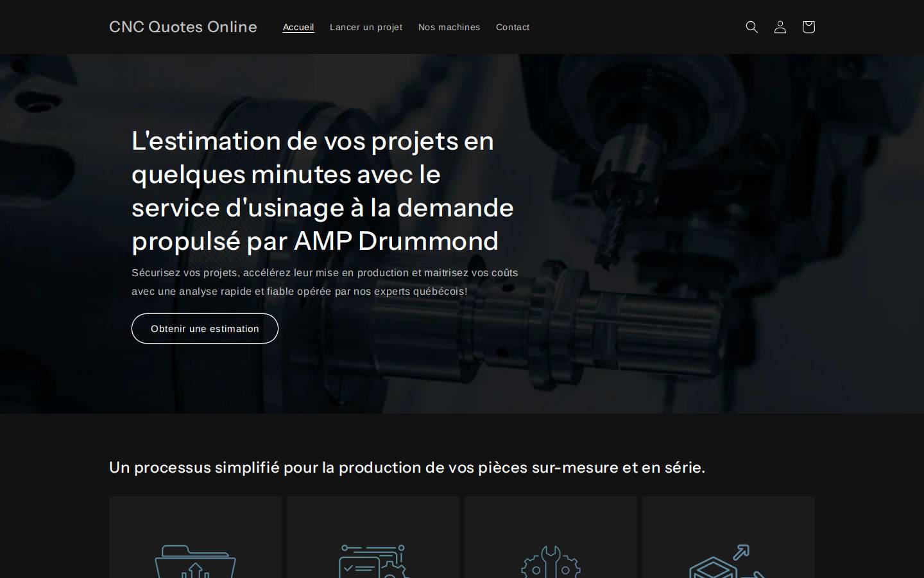Click the wrench and gears icon
This screenshot has height=578, width=924.
551,561
